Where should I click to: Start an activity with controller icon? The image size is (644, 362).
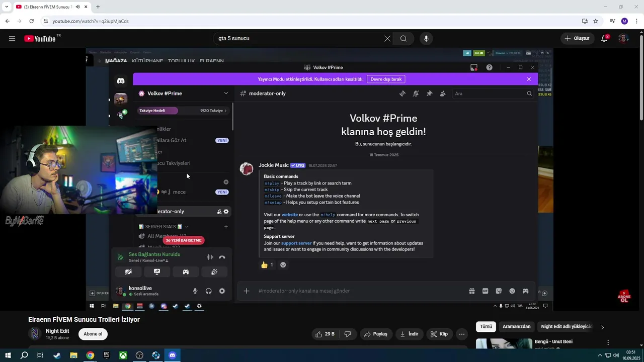[186, 271]
